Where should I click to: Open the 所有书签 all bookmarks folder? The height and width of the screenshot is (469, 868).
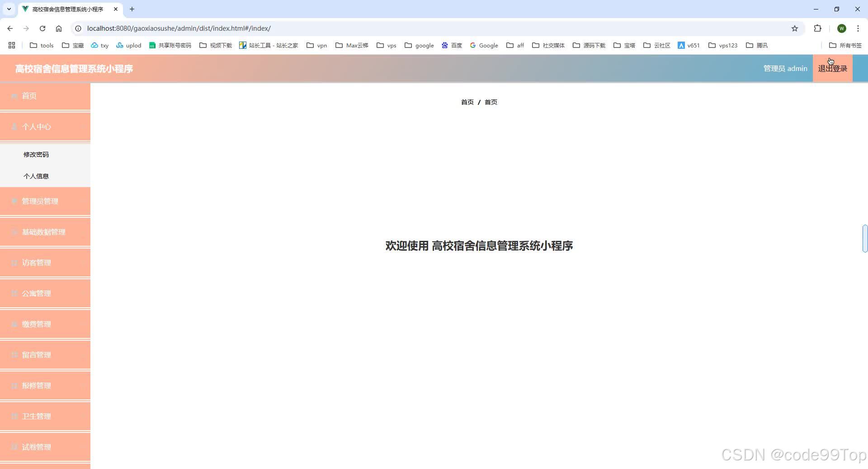click(845, 45)
